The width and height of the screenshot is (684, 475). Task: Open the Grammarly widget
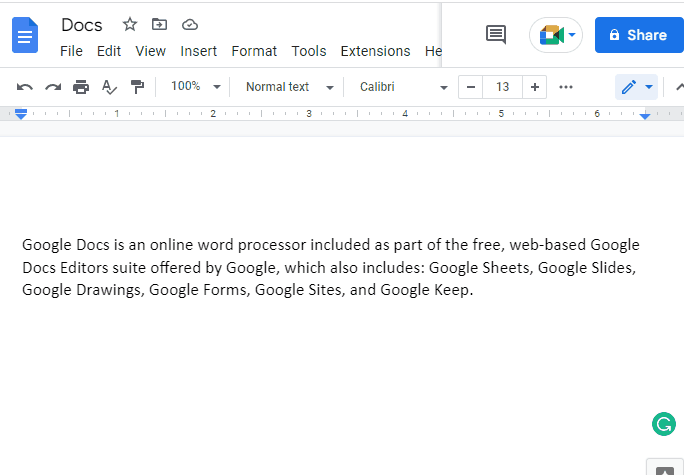pos(664,424)
